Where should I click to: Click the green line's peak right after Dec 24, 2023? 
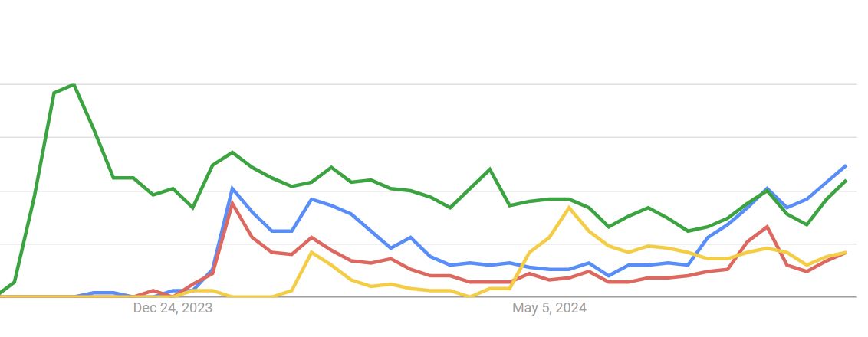click(232, 152)
